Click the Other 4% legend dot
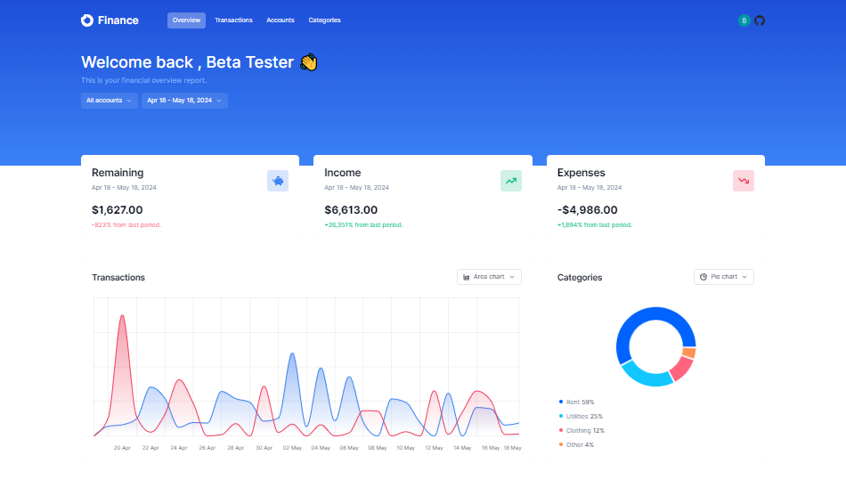 561,444
